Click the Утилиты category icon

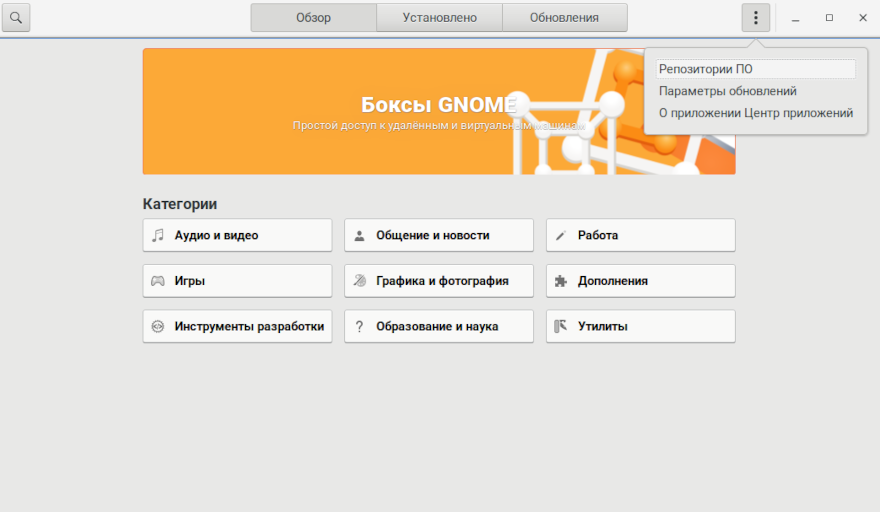[x=561, y=327]
